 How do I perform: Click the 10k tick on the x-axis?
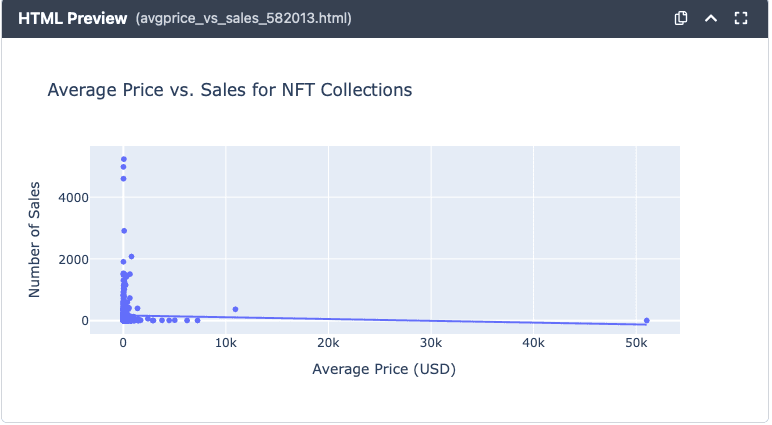[x=226, y=343]
